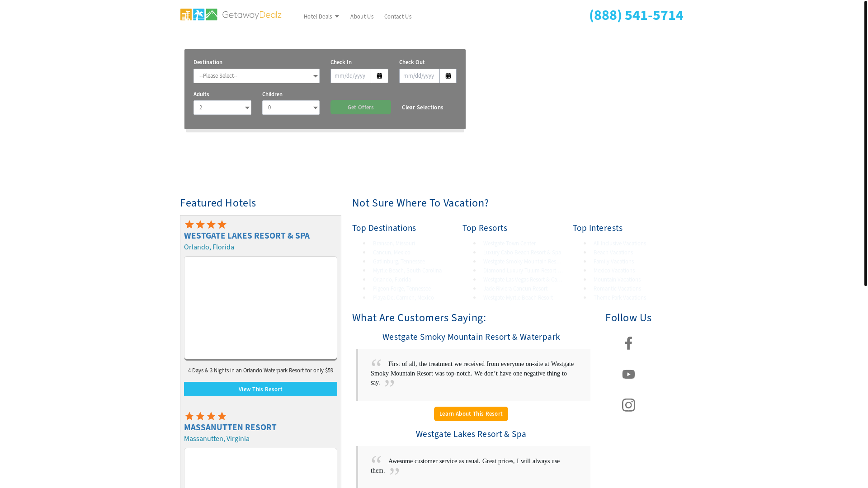The image size is (868, 488).
Task: Browse Beach Vacations
Action: pos(613,253)
